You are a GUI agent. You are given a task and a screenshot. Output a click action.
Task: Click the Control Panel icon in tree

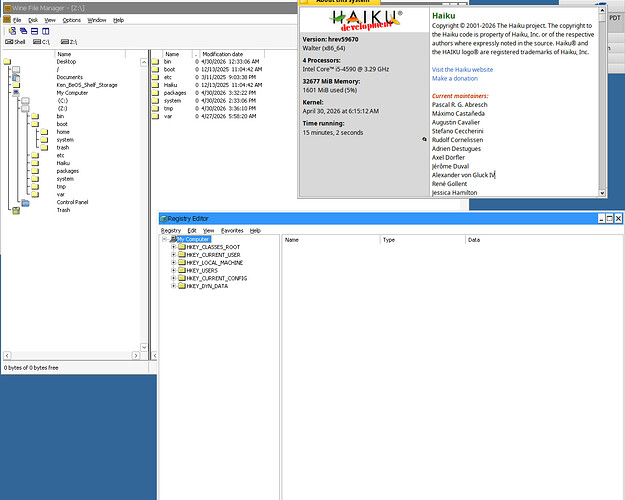(x=26, y=203)
